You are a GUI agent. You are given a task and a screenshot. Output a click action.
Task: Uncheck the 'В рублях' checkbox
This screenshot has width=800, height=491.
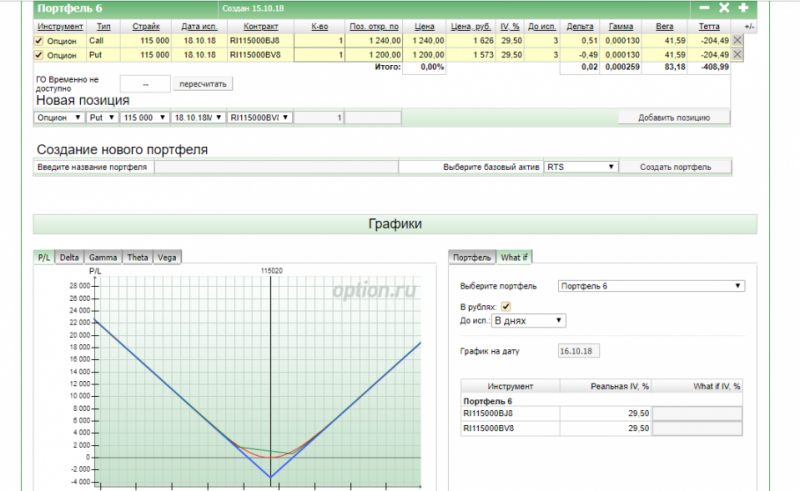pos(506,306)
